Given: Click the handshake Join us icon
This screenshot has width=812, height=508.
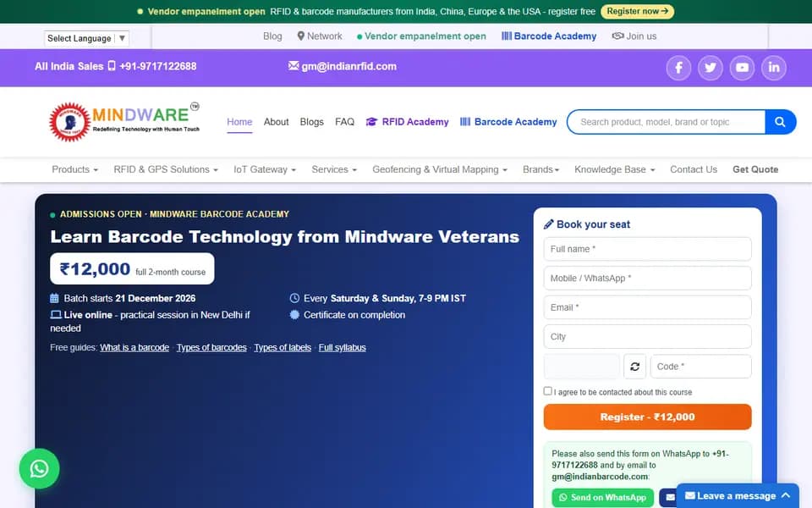Looking at the screenshot, I should coord(617,36).
